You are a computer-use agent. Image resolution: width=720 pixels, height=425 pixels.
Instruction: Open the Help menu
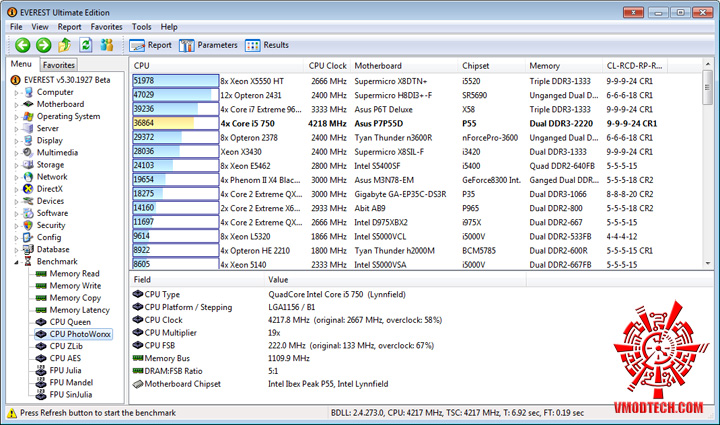point(169,27)
